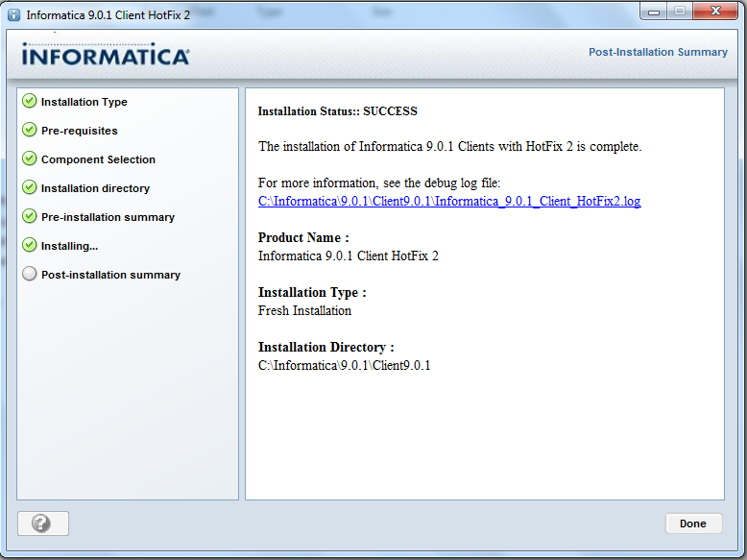Viewport: 747px width, 560px height.
Task: Select the checkmark icon next to Component Selection
Action: [x=30, y=158]
